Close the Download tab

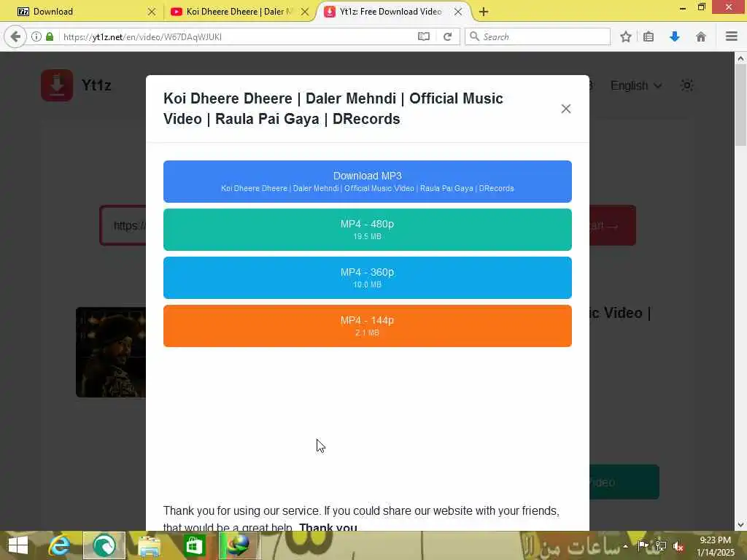pos(152,12)
